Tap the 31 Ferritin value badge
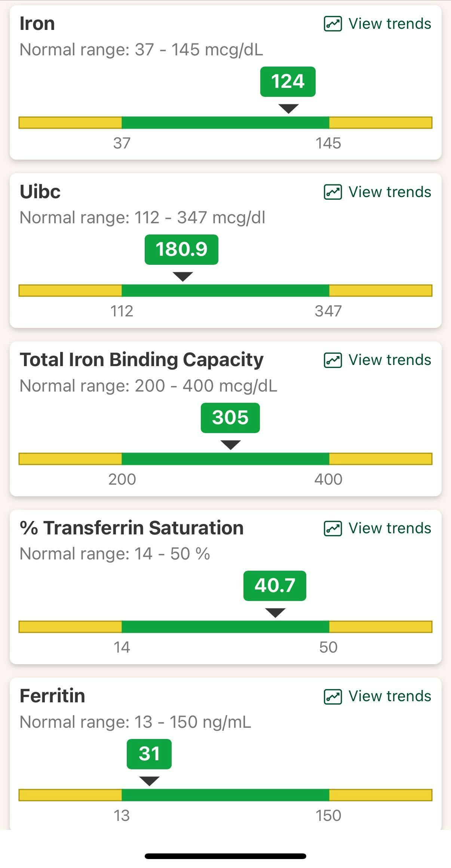The image size is (451, 868). pos(149,754)
